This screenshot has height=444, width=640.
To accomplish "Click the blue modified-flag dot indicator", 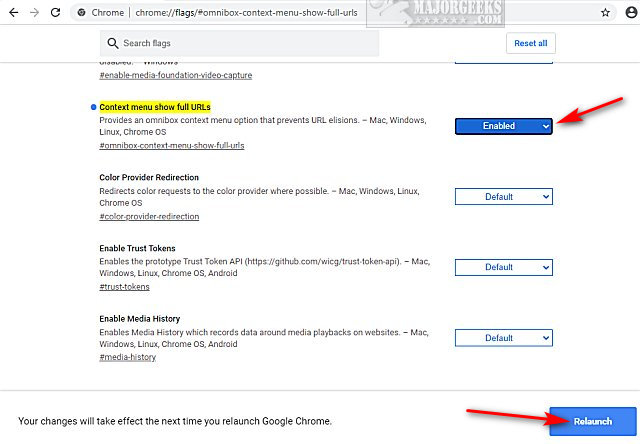I will [93, 107].
